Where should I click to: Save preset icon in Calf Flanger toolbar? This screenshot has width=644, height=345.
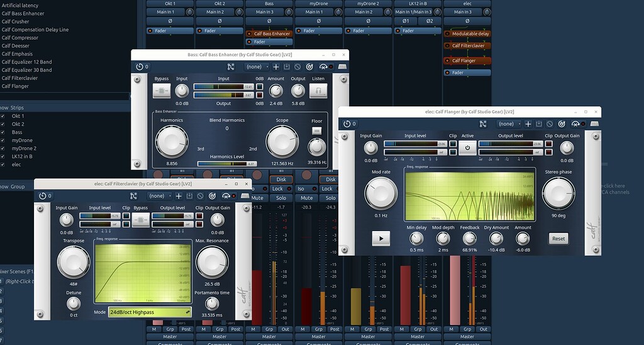tap(539, 124)
